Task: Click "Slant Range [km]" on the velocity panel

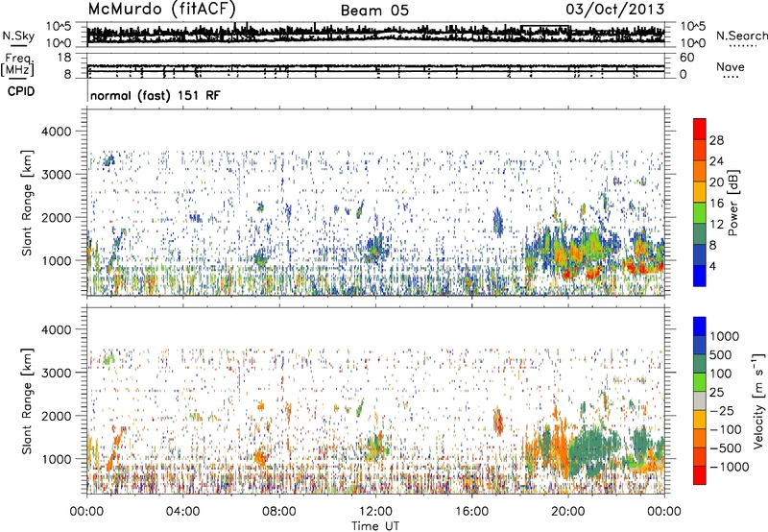Action: [27, 401]
